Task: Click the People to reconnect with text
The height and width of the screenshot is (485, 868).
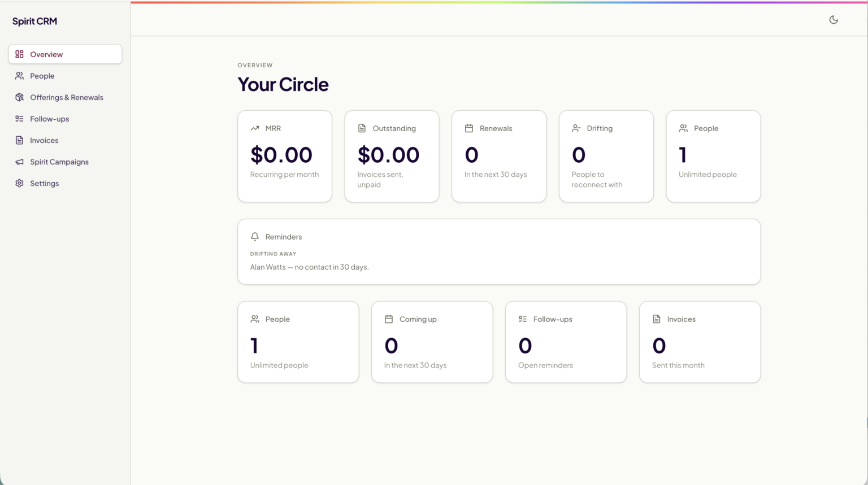Action: coord(597,179)
